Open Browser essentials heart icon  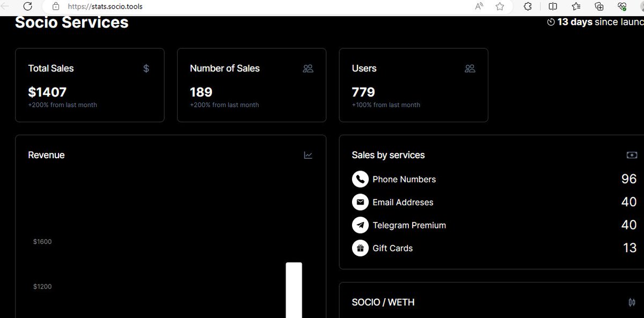pyautogui.click(x=623, y=6)
